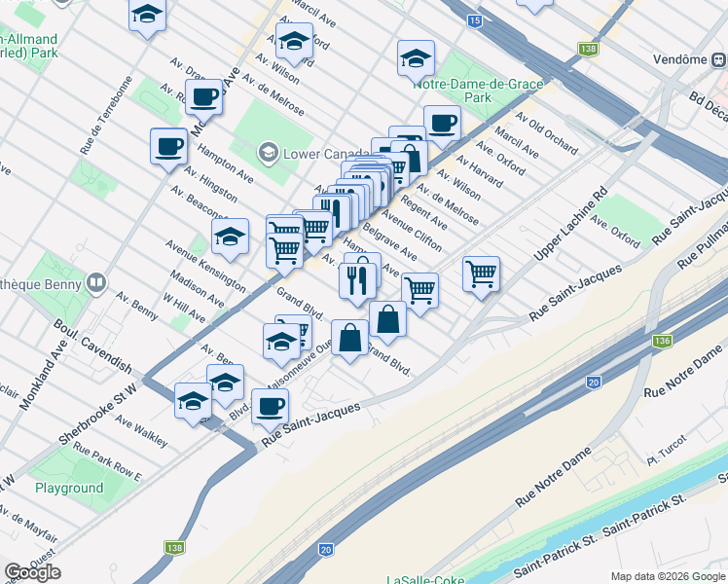Click the Route 20 shield at map bottom
The height and width of the screenshot is (584, 728).
[326, 550]
